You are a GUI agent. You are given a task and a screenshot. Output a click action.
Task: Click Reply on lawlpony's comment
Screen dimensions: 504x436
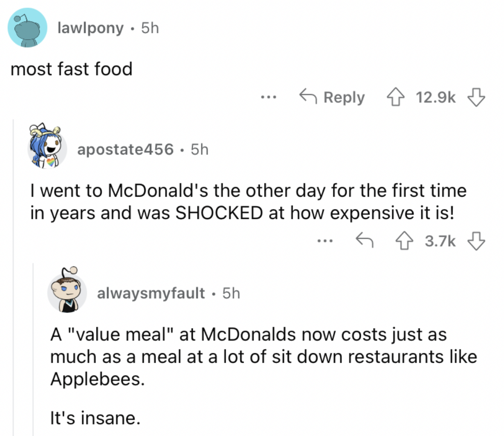point(332,97)
